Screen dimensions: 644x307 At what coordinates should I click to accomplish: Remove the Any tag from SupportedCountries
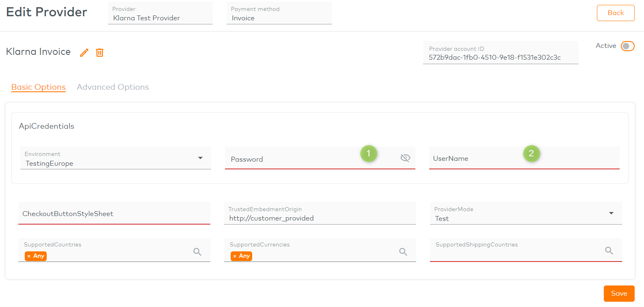(x=29, y=256)
